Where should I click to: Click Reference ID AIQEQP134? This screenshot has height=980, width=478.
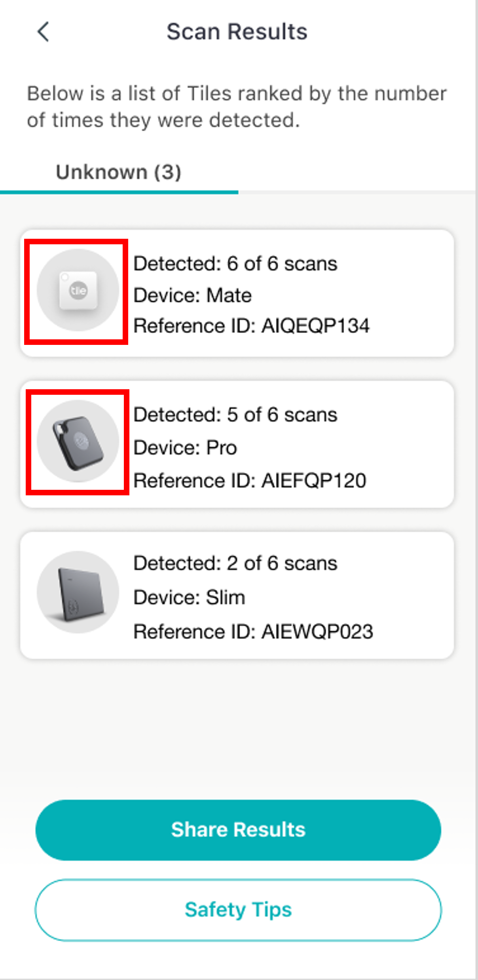click(251, 326)
